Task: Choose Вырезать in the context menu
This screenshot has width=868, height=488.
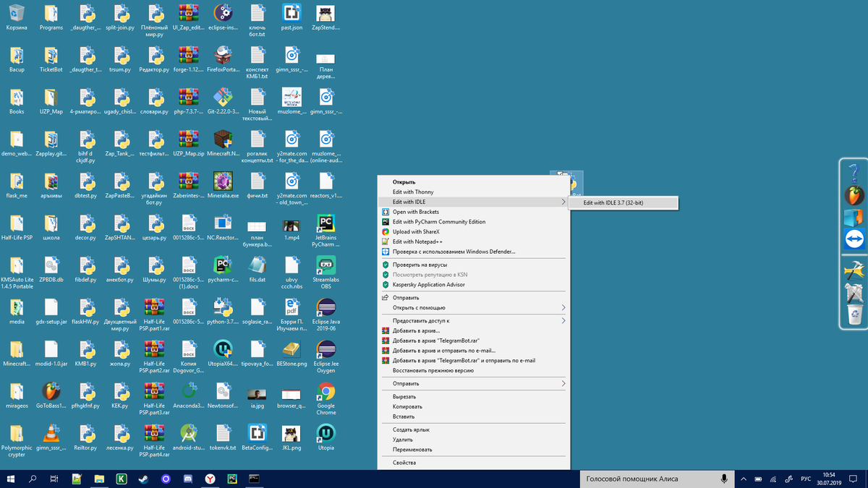Action: tap(474, 396)
